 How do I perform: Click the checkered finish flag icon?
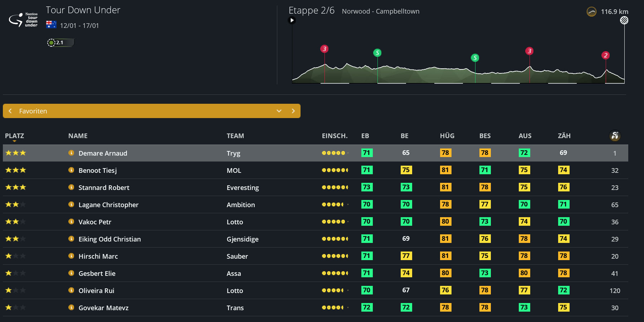pyautogui.click(x=624, y=20)
